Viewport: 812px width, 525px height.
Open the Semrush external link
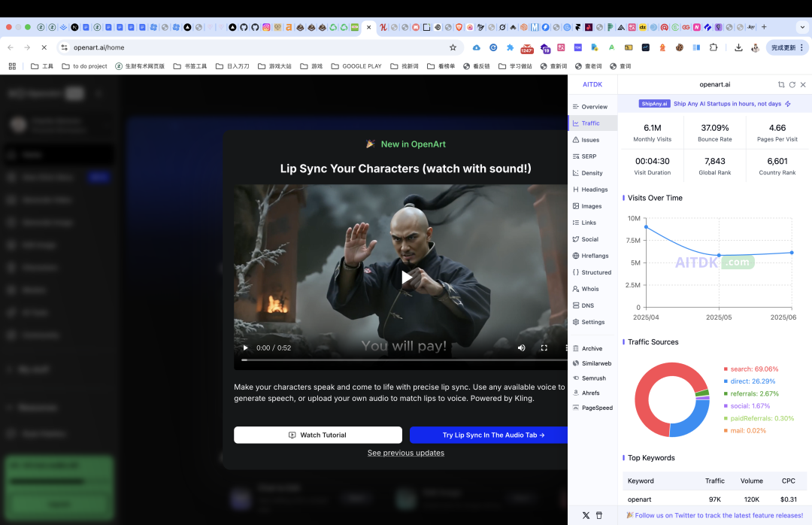pos(589,378)
